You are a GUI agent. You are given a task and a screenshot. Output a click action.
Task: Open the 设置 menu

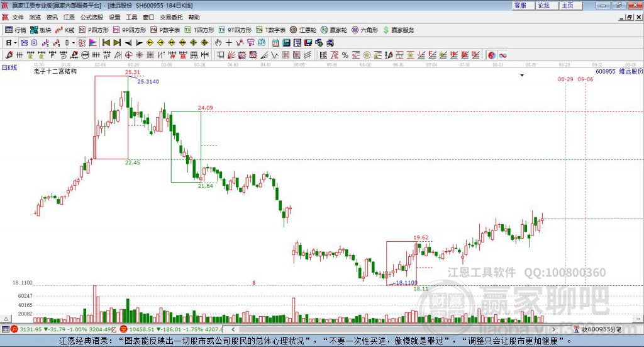pos(114,17)
